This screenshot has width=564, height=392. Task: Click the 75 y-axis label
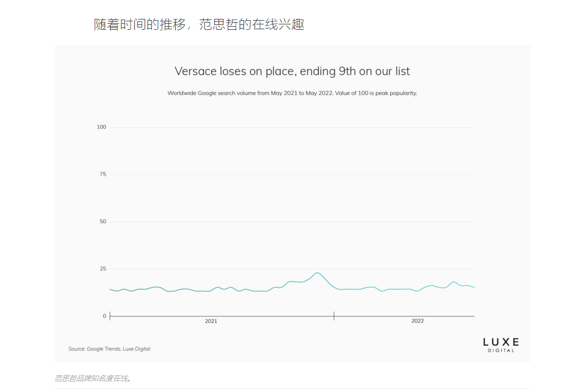point(103,174)
